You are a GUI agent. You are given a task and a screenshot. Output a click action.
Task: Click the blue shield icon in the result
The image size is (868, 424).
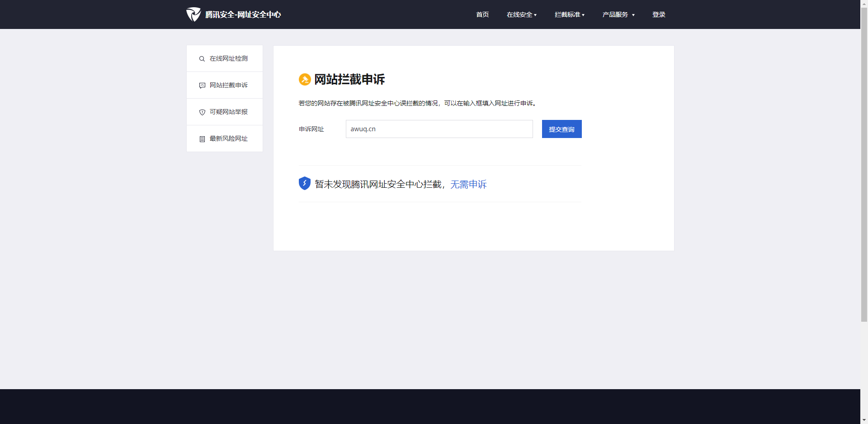[x=305, y=183]
